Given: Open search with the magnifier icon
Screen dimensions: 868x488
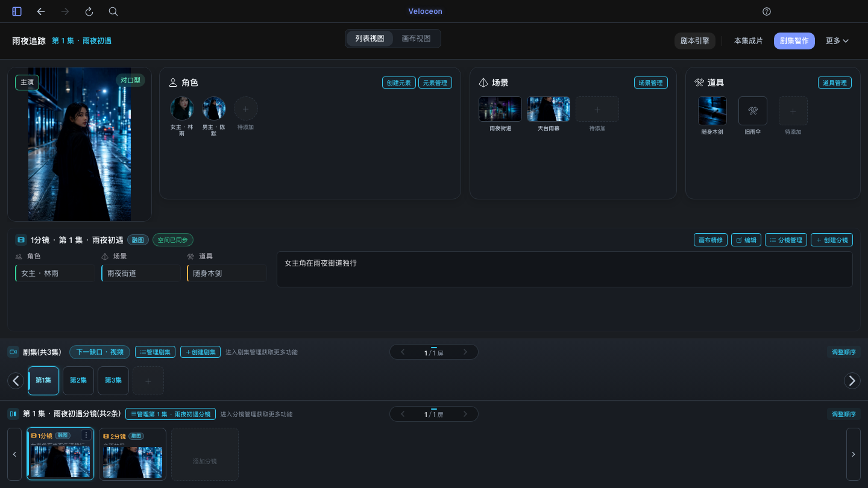Looking at the screenshot, I should pos(113,11).
